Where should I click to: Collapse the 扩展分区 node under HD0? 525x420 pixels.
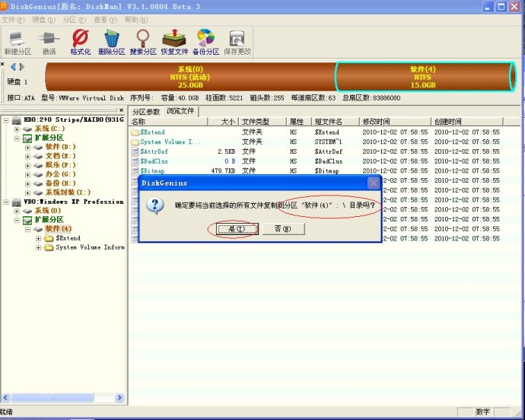coord(17,138)
